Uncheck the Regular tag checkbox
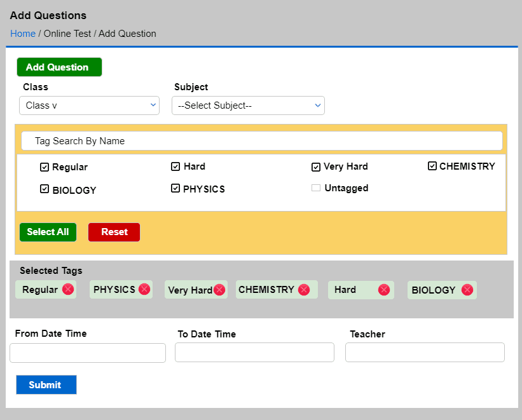This screenshot has height=420, width=522. pyautogui.click(x=45, y=166)
